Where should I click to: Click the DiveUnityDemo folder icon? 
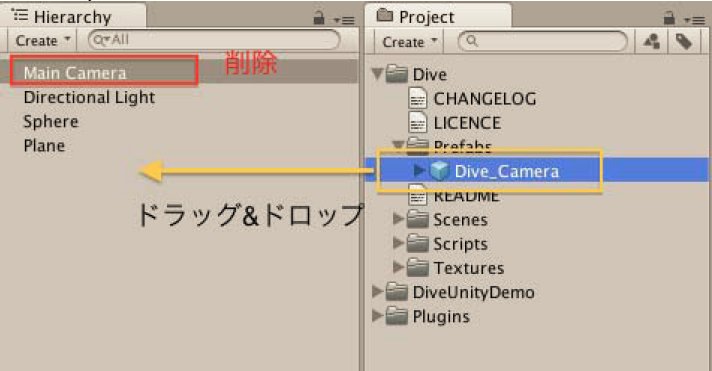[x=396, y=292]
